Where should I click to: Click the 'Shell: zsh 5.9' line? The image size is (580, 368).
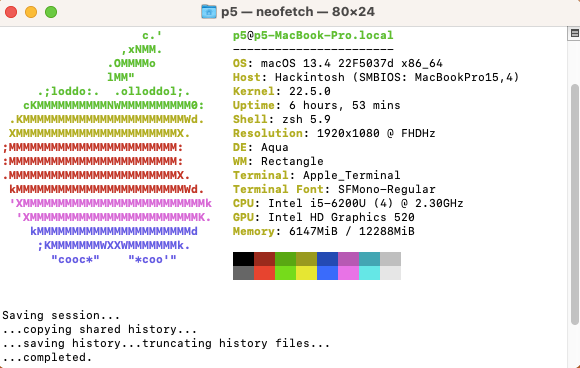pyautogui.click(x=282, y=119)
